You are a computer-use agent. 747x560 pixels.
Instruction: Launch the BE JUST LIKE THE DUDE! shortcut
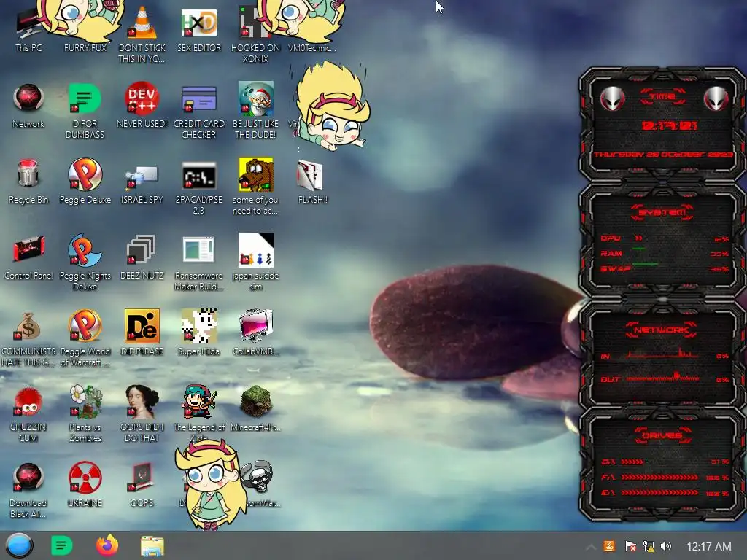pos(255,109)
